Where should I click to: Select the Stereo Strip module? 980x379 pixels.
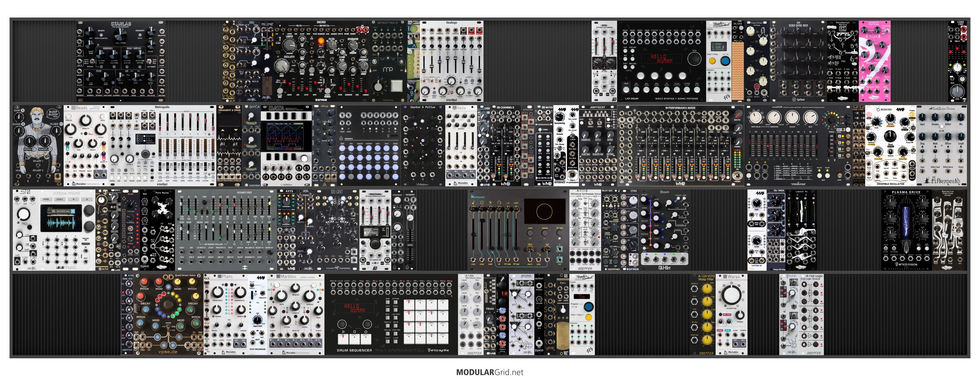point(957,61)
